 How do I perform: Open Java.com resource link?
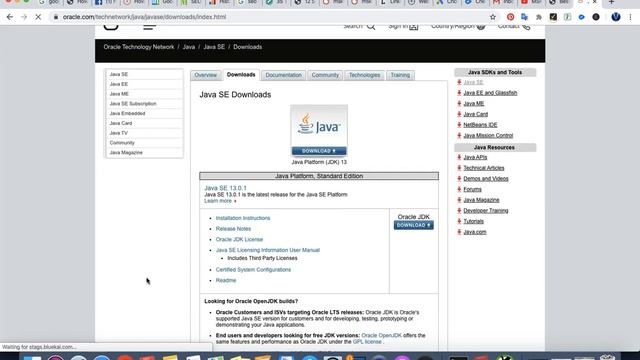point(475,232)
